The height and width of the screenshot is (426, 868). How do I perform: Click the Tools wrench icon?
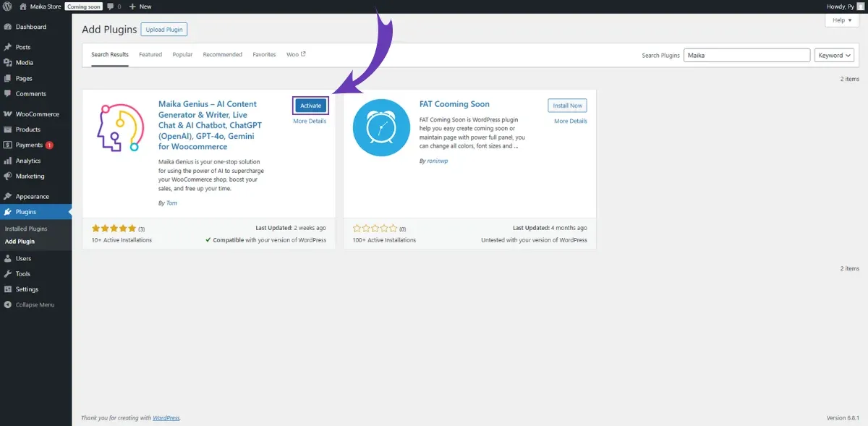tap(7, 274)
